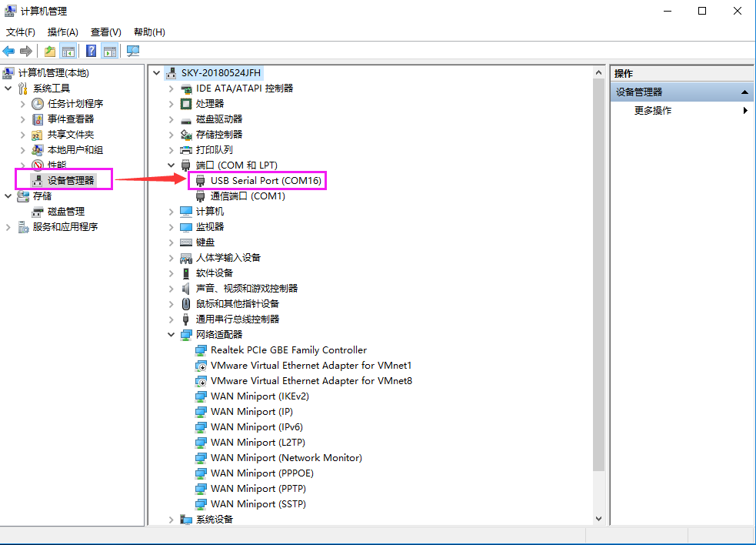
Task: Select Realtek PCIe GBE Family Controller
Action: click(x=288, y=349)
